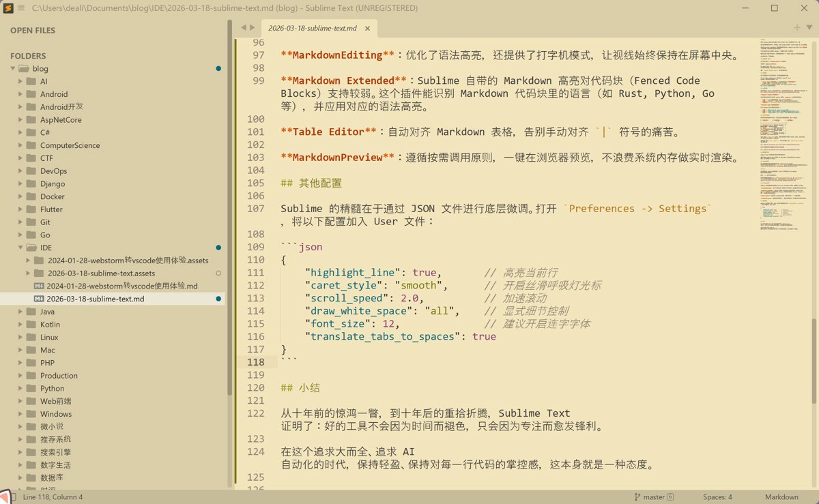Select the 搜索引擎 folder row
This screenshot has height=504, width=819.
(112, 452)
